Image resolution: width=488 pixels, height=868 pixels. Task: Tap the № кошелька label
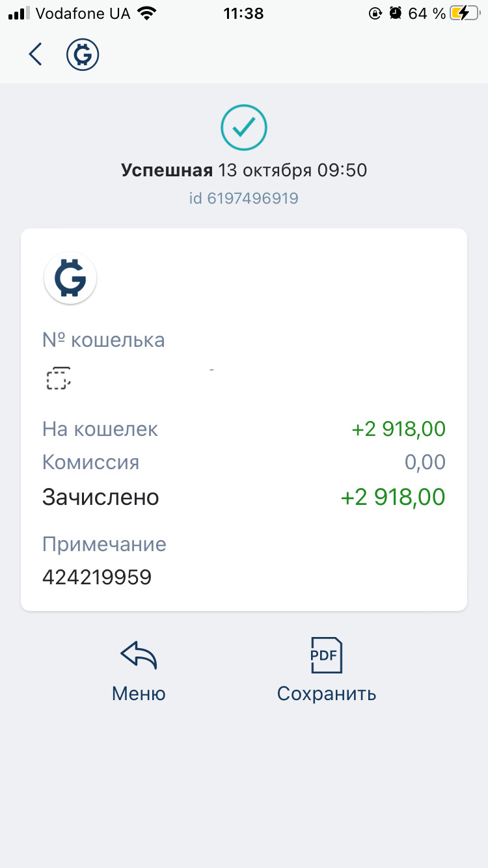[x=103, y=340]
